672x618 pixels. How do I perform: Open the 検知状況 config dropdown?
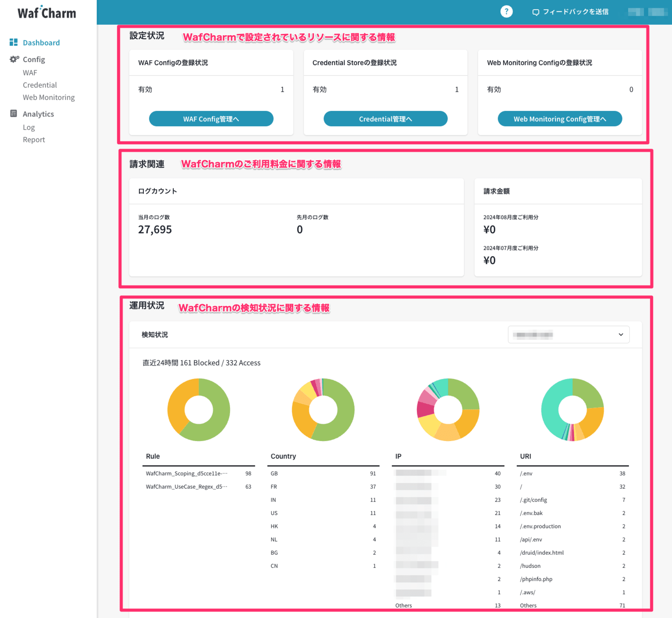[569, 335]
